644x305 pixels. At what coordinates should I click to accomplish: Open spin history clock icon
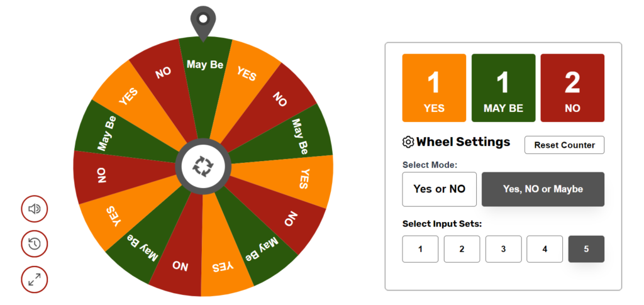coord(35,244)
